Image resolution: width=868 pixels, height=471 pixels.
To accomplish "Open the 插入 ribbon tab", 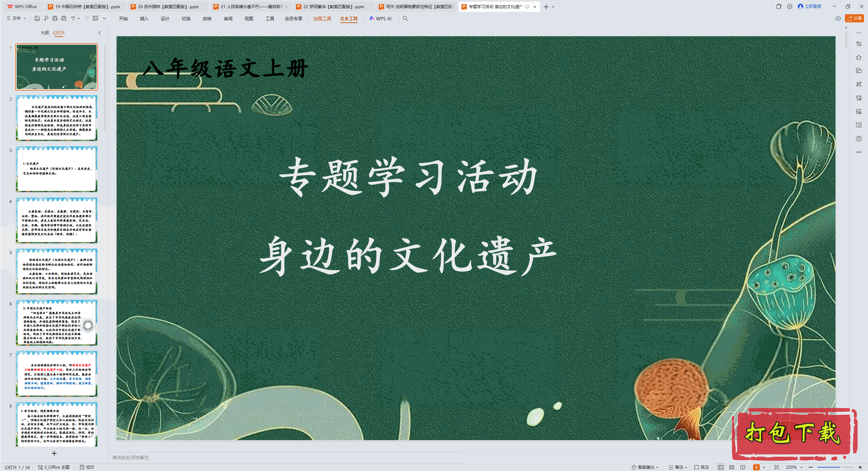I will pyautogui.click(x=144, y=18).
